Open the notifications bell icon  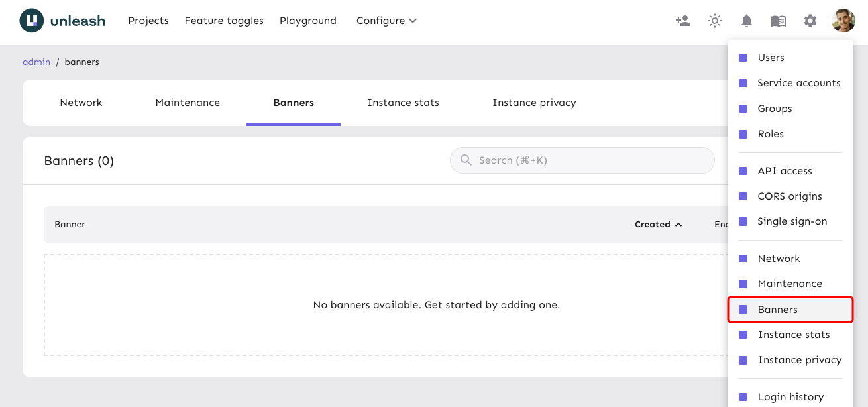point(747,21)
